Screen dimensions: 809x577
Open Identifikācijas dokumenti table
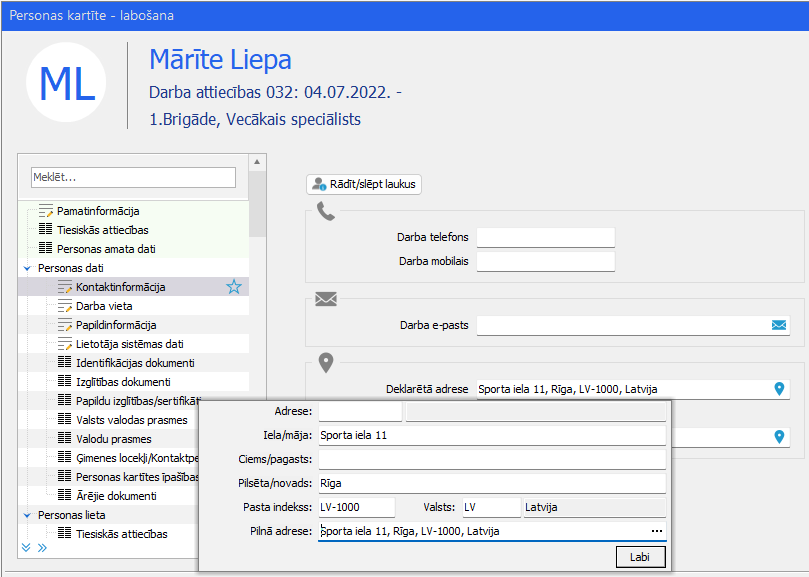click(x=135, y=363)
